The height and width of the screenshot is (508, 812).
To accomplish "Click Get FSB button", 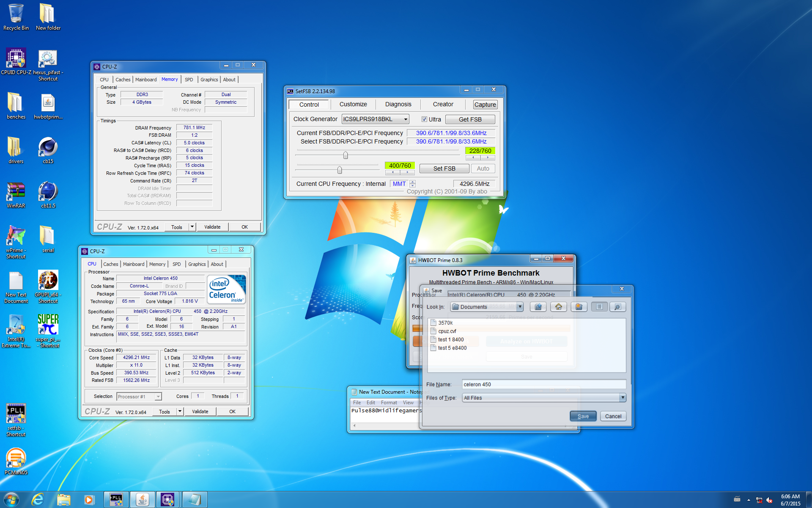I will pos(470,119).
